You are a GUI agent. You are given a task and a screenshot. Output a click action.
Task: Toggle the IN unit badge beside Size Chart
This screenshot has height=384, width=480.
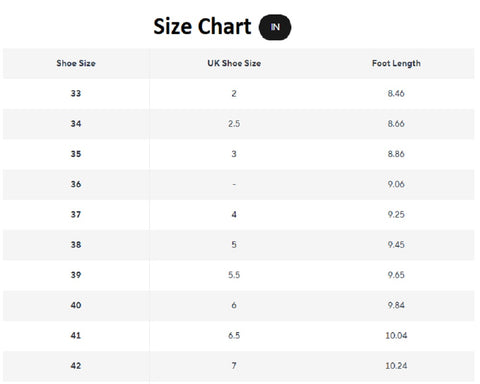275,27
